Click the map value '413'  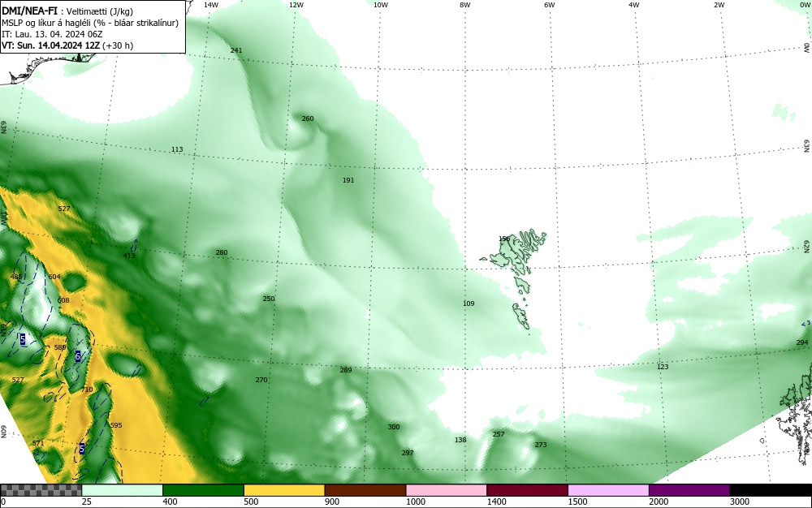pos(129,256)
